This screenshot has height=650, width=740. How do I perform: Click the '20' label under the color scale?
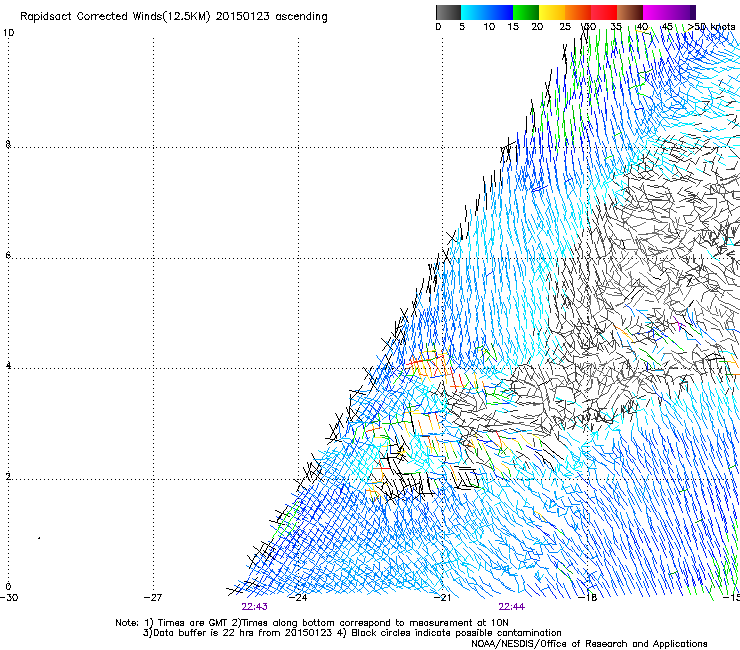[537, 27]
